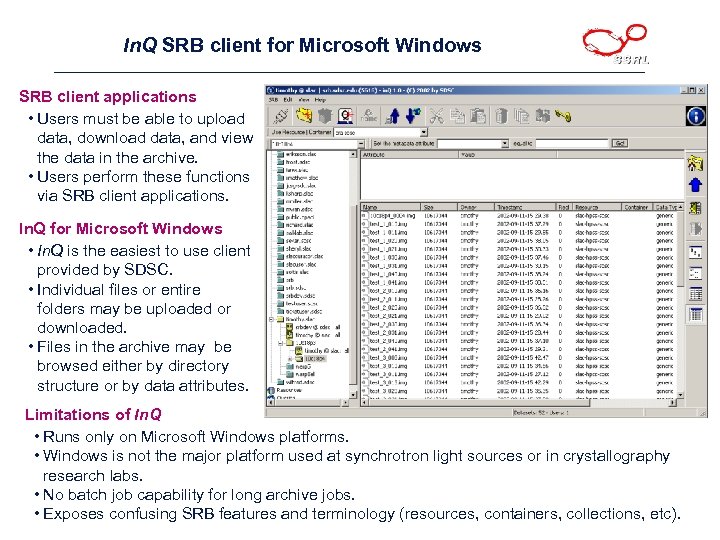720x540 pixels.
Task: Click the grayed rename toolbar icon
Action: point(368,115)
